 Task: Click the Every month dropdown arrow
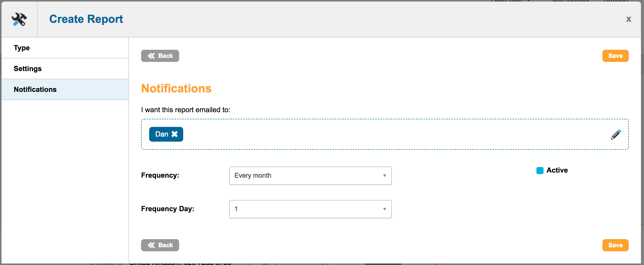(384, 176)
